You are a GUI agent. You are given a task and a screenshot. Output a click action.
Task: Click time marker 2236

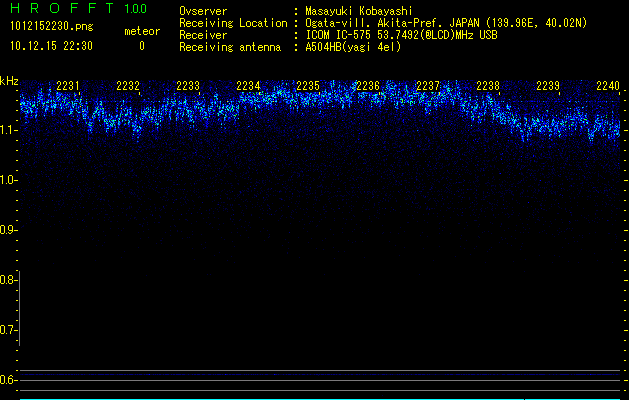(368, 86)
